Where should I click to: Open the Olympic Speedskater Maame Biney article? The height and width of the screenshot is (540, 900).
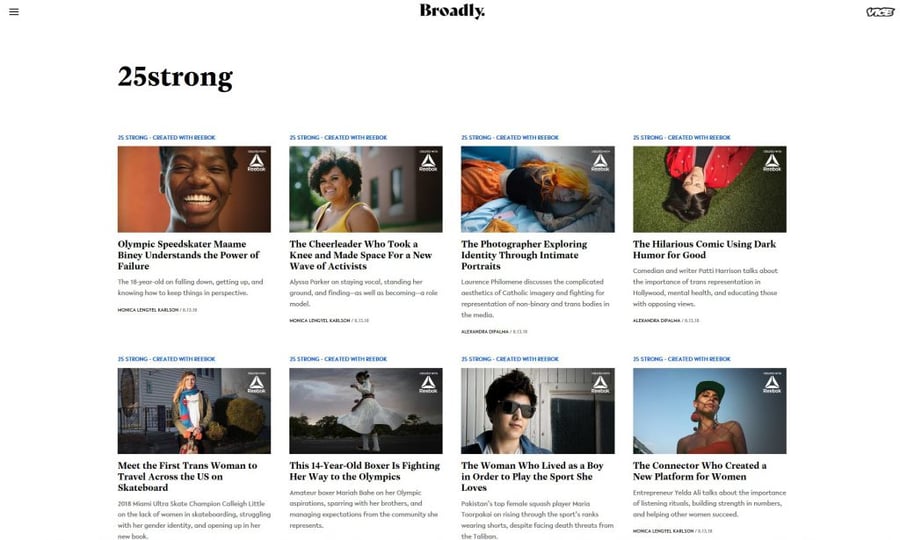coord(188,255)
